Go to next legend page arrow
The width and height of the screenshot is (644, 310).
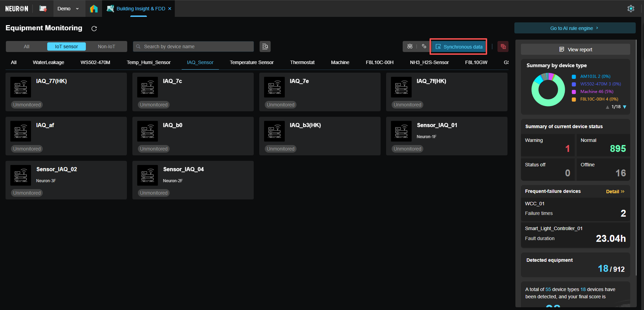click(x=624, y=107)
